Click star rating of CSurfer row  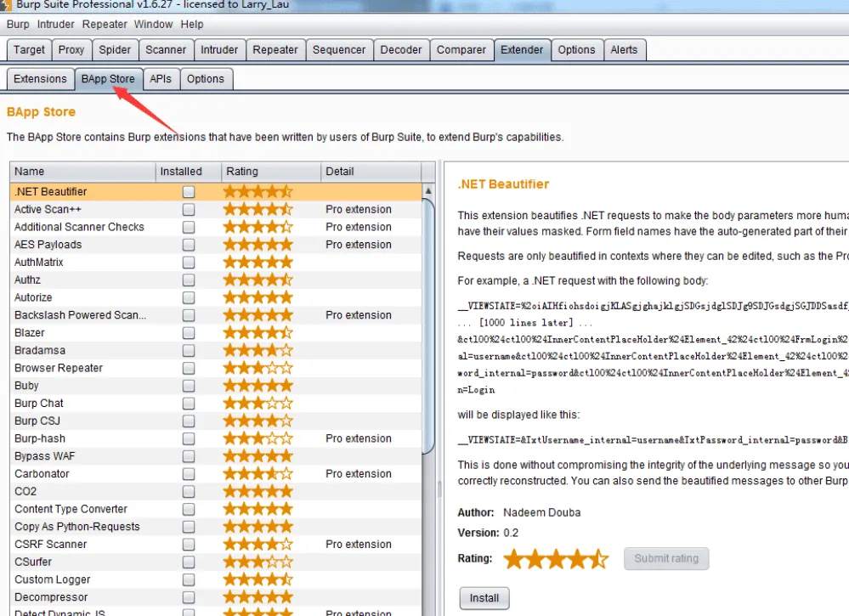pos(258,562)
